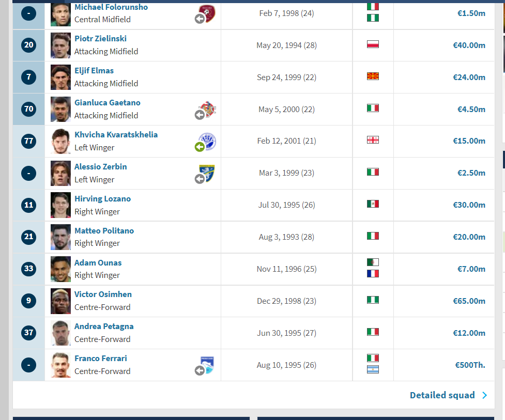The width and height of the screenshot is (505, 420).
Task: Open Victor Osimhen's player profile
Action: pos(103,294)
